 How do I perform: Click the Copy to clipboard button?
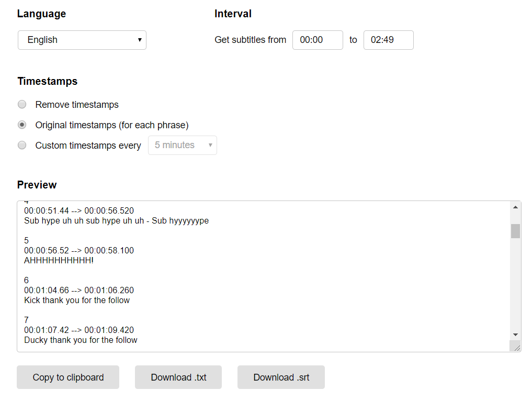[x=68, y=377]
